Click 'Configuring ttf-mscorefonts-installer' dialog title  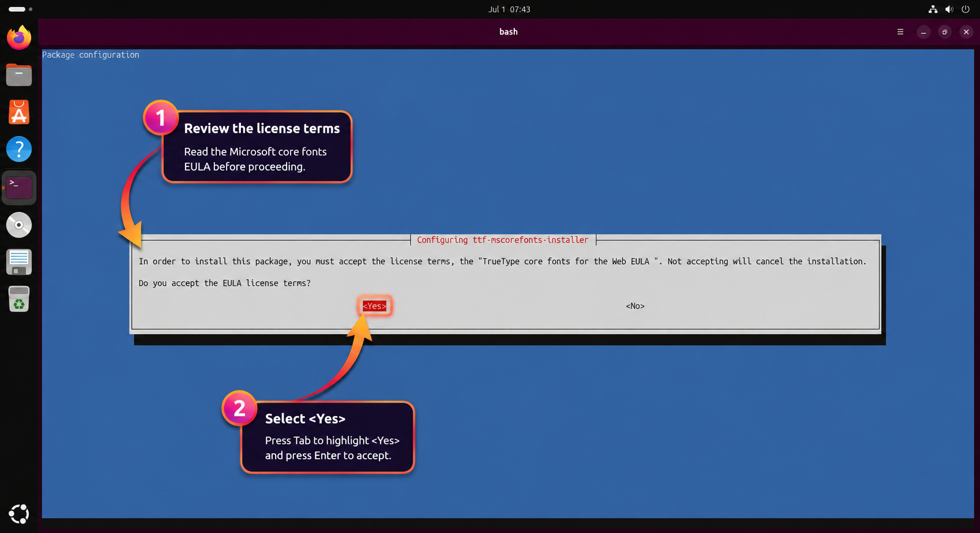[x=503, y=240]
